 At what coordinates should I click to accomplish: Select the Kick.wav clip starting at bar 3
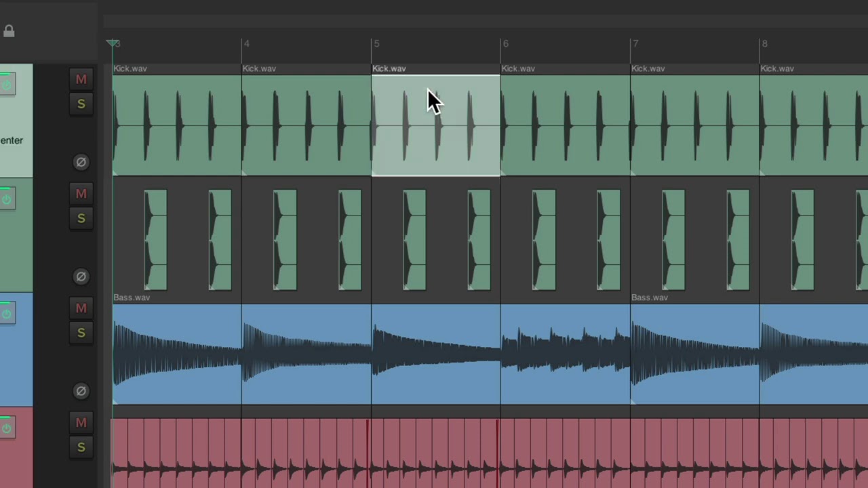[177, 125]
